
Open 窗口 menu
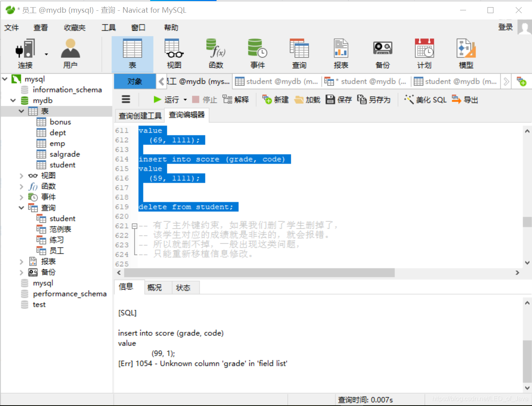(138, 27)
